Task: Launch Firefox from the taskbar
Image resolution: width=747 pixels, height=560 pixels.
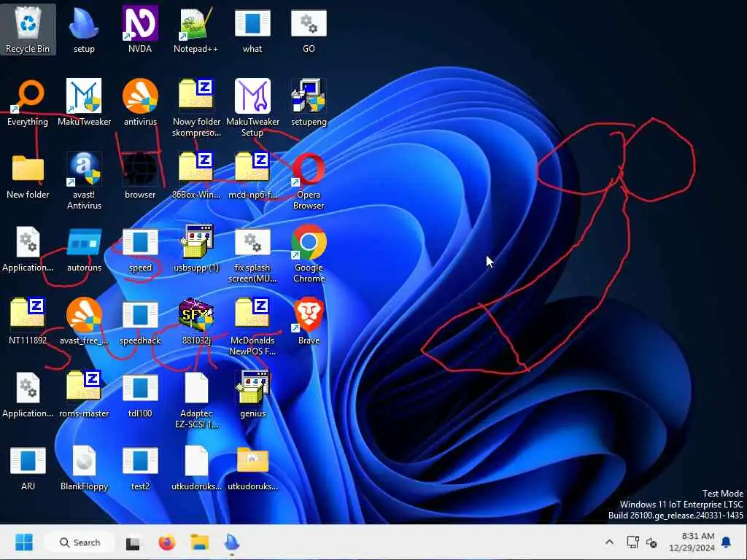Action: 167,542
